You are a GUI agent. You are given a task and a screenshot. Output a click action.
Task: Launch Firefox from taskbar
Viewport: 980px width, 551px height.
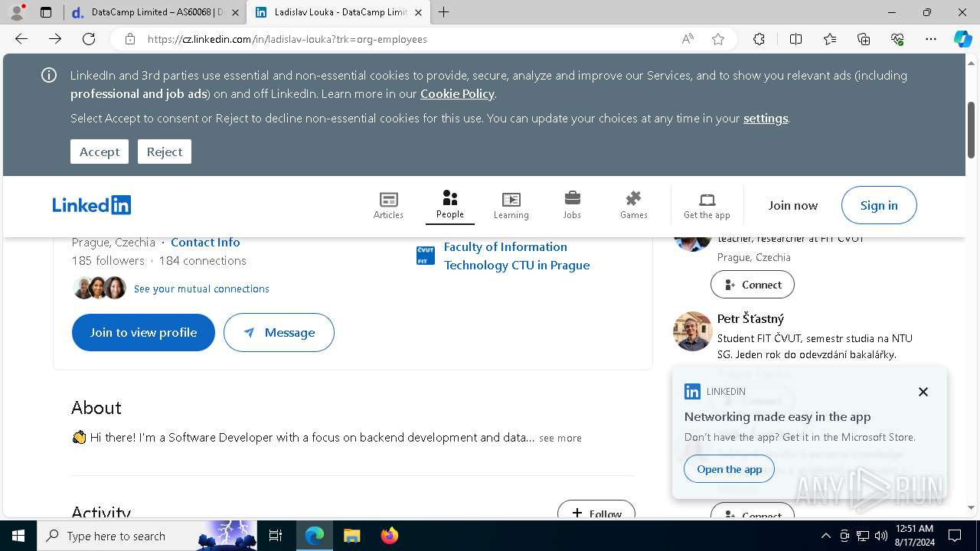tap(390, 536)
